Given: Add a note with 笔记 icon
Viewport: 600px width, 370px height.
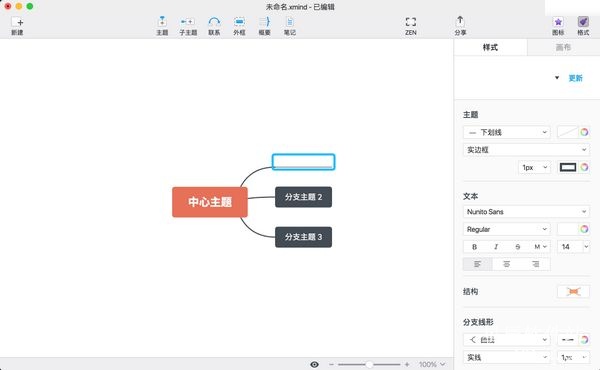Looking at the screenshot, I should click(x=290, y=21).
